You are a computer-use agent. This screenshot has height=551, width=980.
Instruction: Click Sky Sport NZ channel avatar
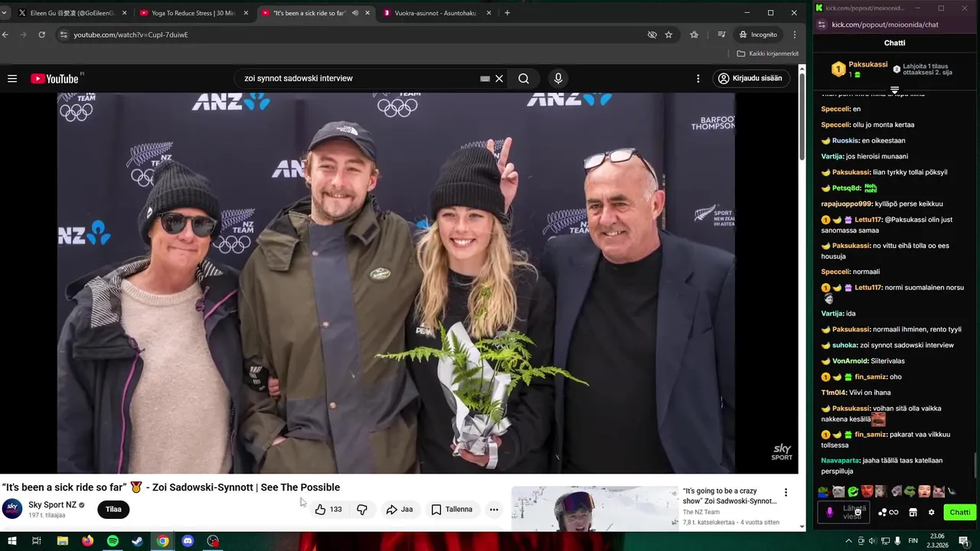(12, 509)
